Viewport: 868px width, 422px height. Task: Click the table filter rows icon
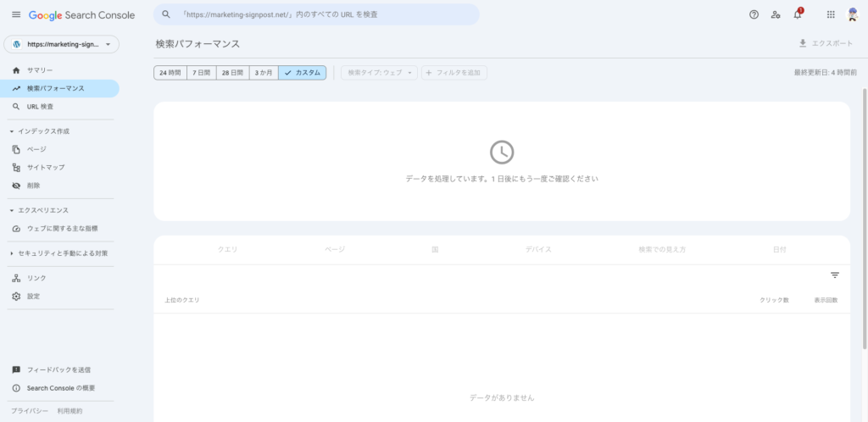[834, 275]
